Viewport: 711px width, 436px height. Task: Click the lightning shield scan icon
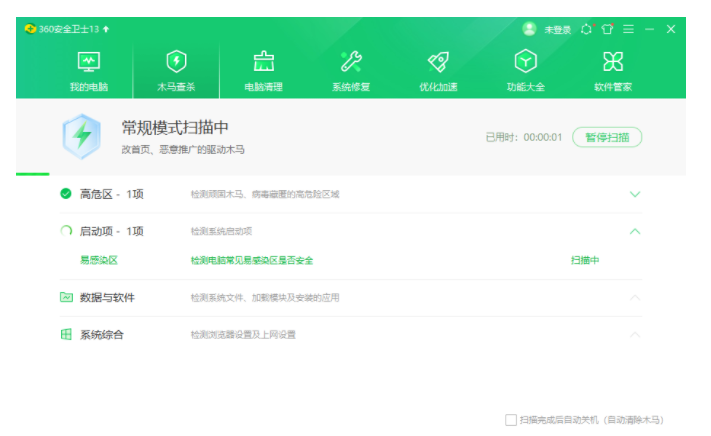point(82,136)
